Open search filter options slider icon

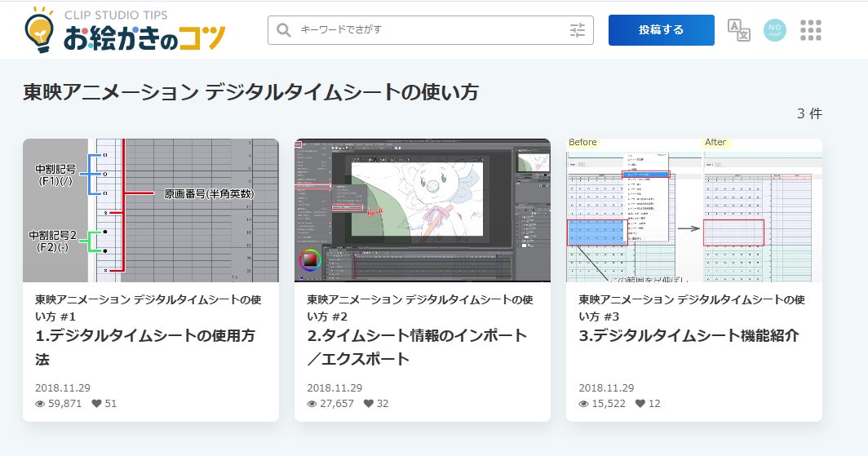tap(578, 30)
